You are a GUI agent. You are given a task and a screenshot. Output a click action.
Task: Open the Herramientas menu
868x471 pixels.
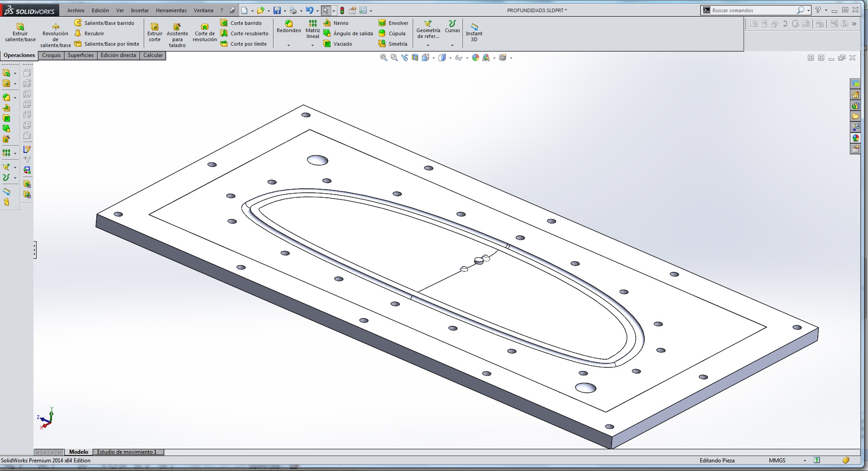171,10
